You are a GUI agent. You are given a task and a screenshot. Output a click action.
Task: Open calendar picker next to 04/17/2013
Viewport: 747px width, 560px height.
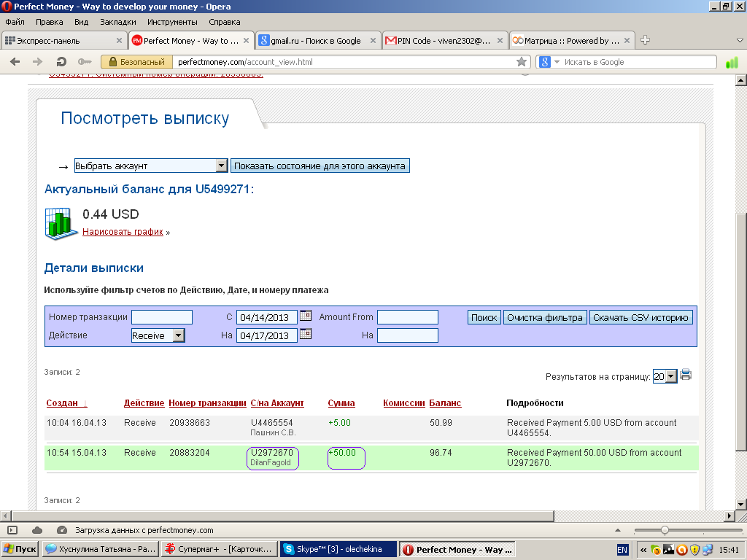[x=306, y=335]
